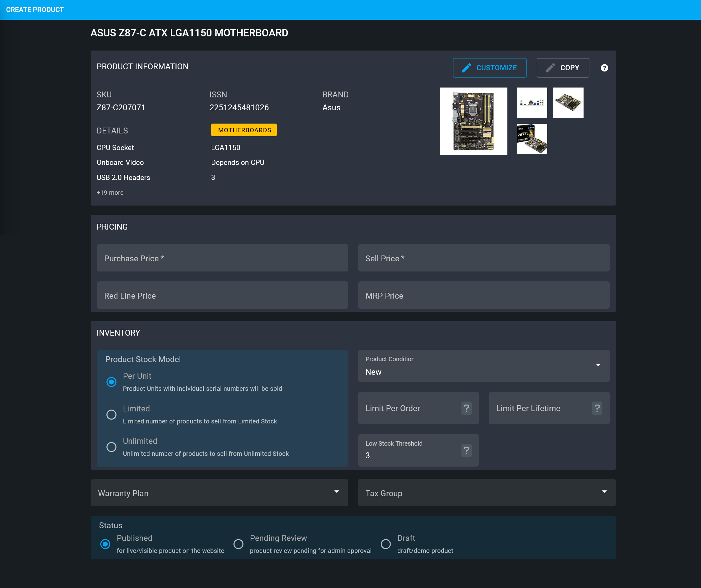Click into the MRP Price field
The height and width of the screenshot is (588, 701).
(x=484, y=295)
